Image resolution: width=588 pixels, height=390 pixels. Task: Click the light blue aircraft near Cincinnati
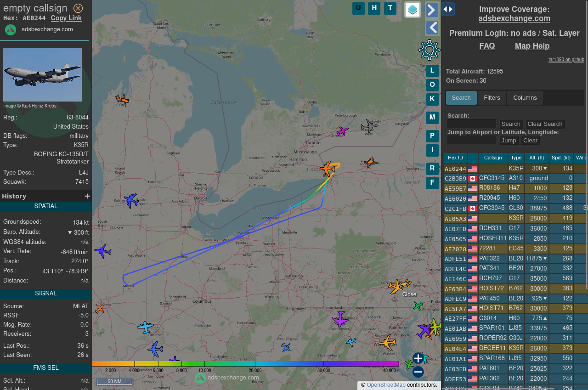click(x=146, y=327)
